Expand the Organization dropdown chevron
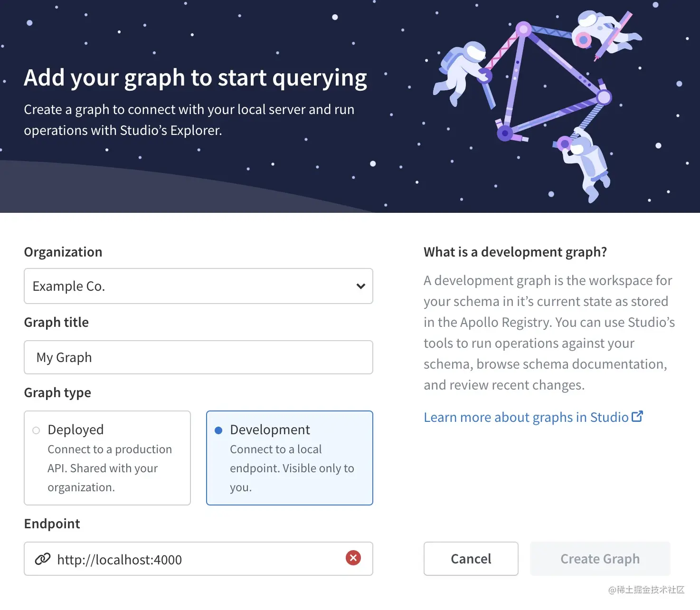 (360, 286)
